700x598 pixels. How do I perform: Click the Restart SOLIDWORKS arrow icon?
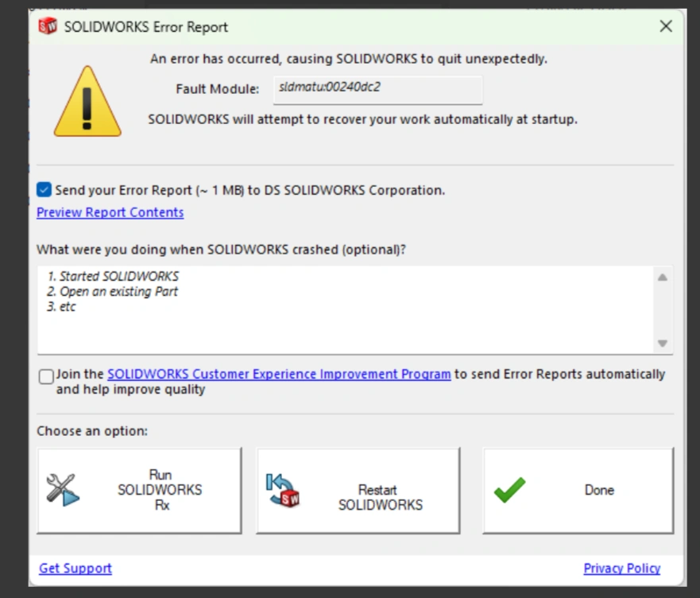coord(283,491)
